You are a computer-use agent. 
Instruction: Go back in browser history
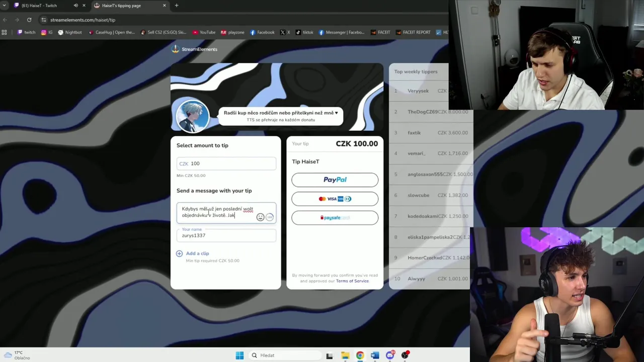coord(5,20)
